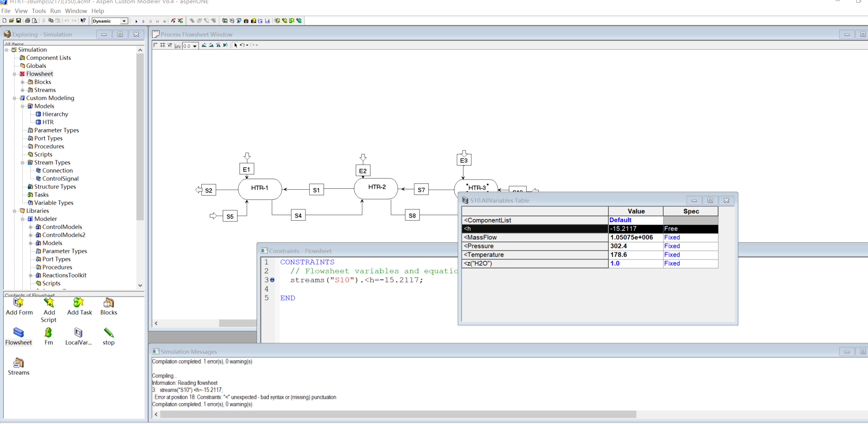The width and height of the screenshot is (868, 424).
Task: Select the HTR model in explorer tree
Action: [x=48, y=122]
